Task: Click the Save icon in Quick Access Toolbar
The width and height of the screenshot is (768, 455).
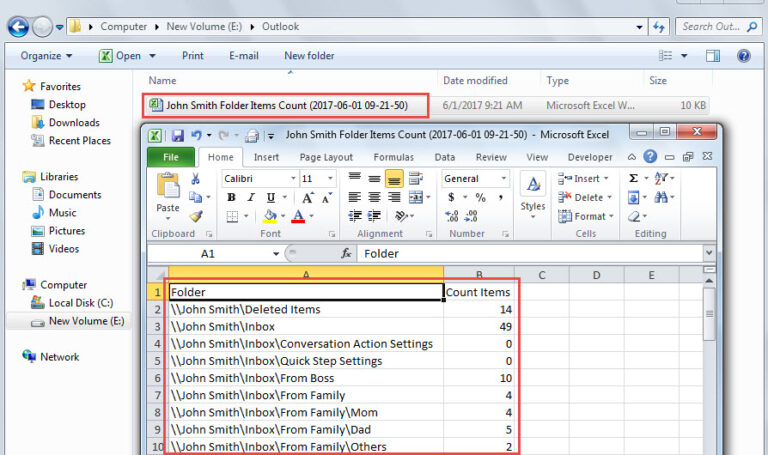Action: coord(177,135)
